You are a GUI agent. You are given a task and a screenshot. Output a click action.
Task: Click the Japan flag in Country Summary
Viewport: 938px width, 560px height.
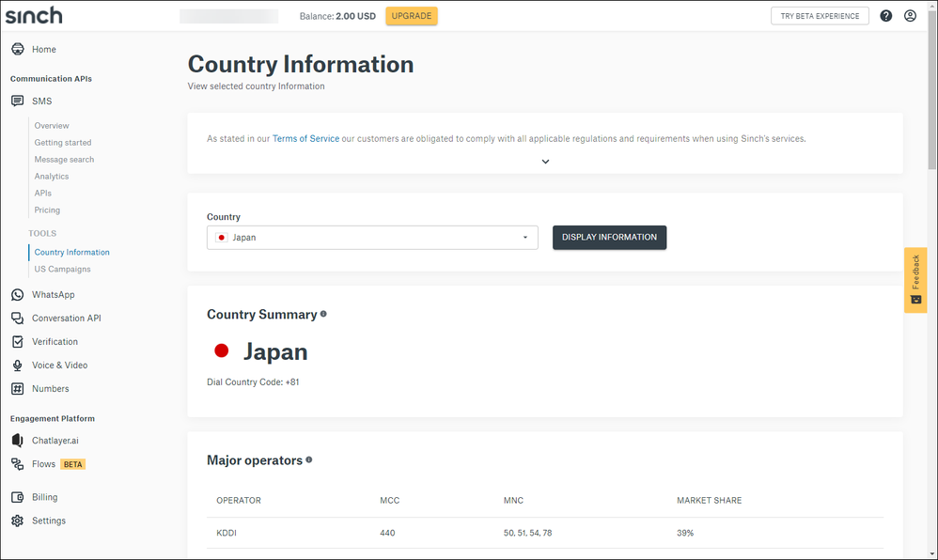[221, 350]
